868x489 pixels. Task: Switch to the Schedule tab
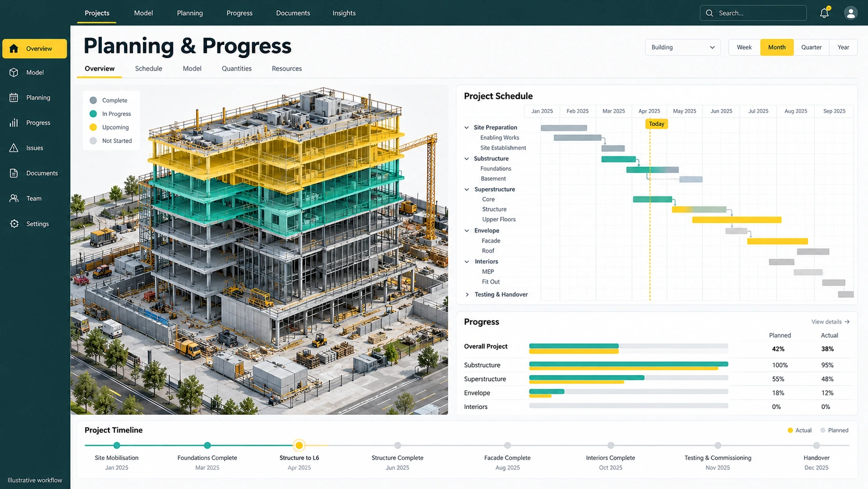pos(148,69)
